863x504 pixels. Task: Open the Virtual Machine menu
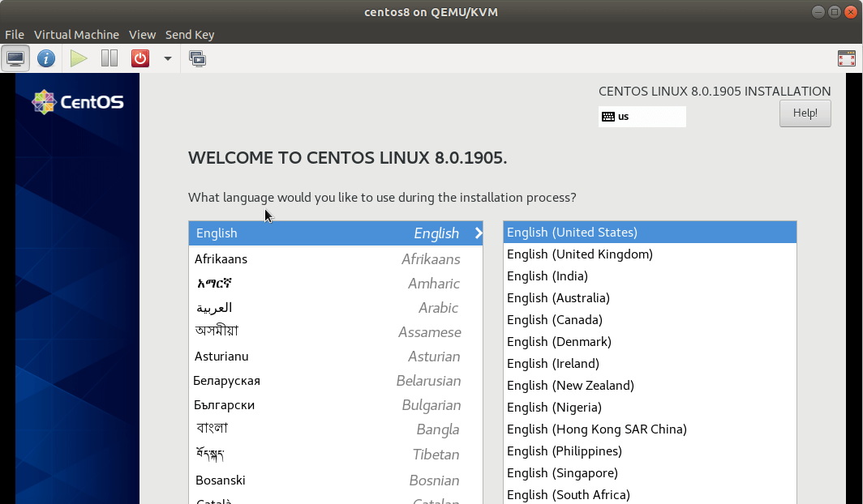76,35
